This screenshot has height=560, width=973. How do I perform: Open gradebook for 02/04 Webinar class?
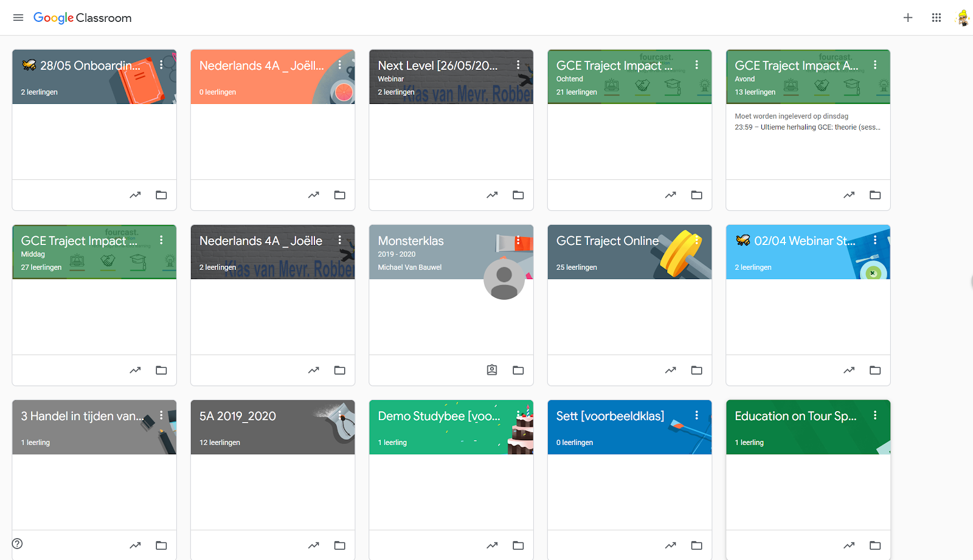(x=849, y=370)
